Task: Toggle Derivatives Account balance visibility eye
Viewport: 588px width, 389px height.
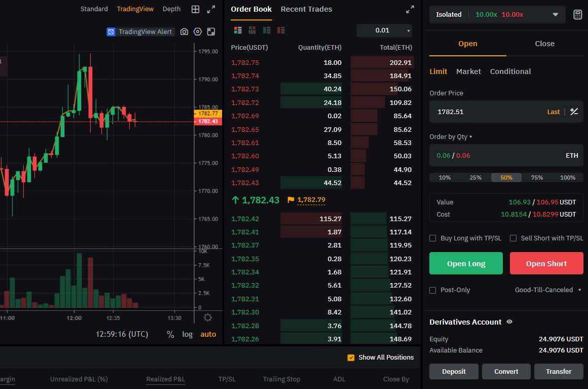Action: [x=509, y=322]
